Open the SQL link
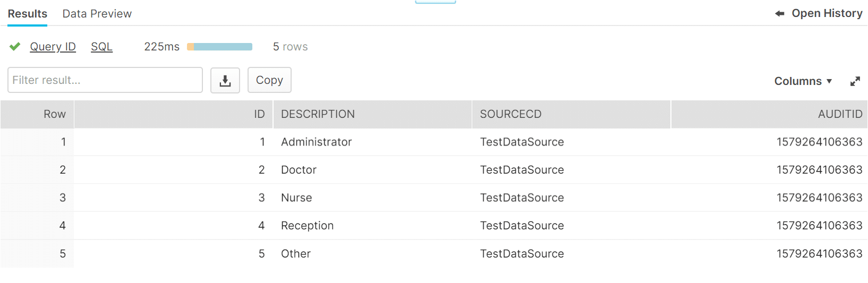This screenshot has width=868, height=283. tap(101, 47)
